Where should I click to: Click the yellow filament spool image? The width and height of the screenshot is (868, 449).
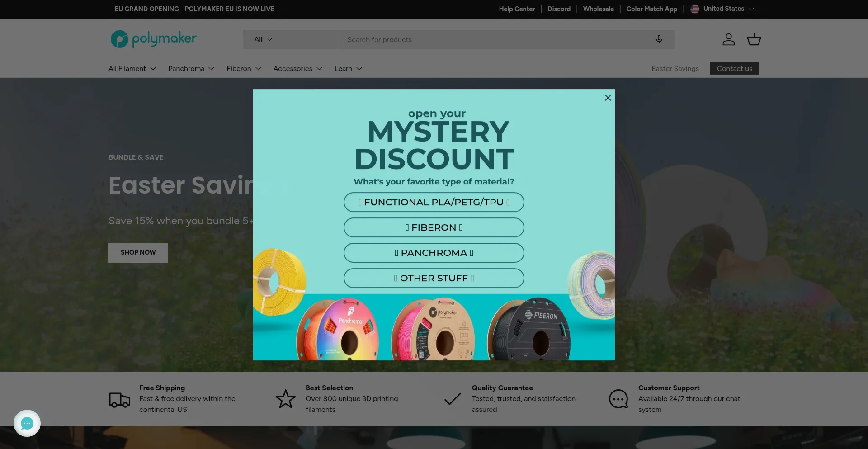(x=279, y=281)
